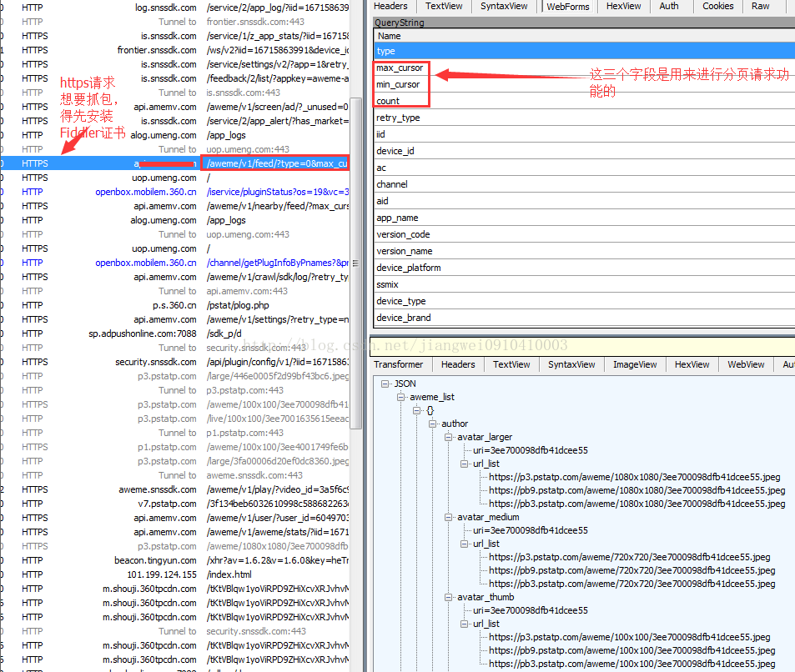The width and height of the screenshot is (795, 672).
Task: Select the device_platform parameter row
Action: coord(585,268)
